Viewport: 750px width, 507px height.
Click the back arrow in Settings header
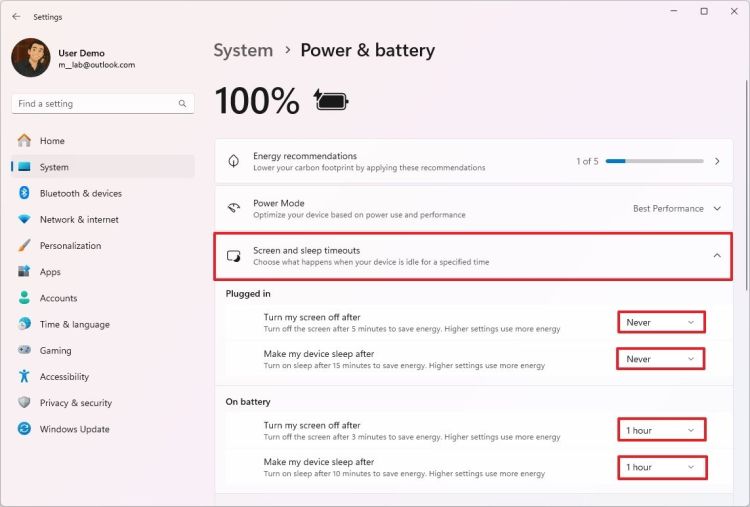(16, 17)
